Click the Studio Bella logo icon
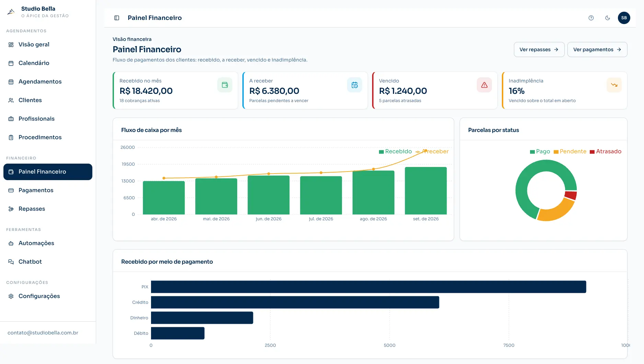Image resolution: width=644 pixels, height=364 pixels. (11, 12)
